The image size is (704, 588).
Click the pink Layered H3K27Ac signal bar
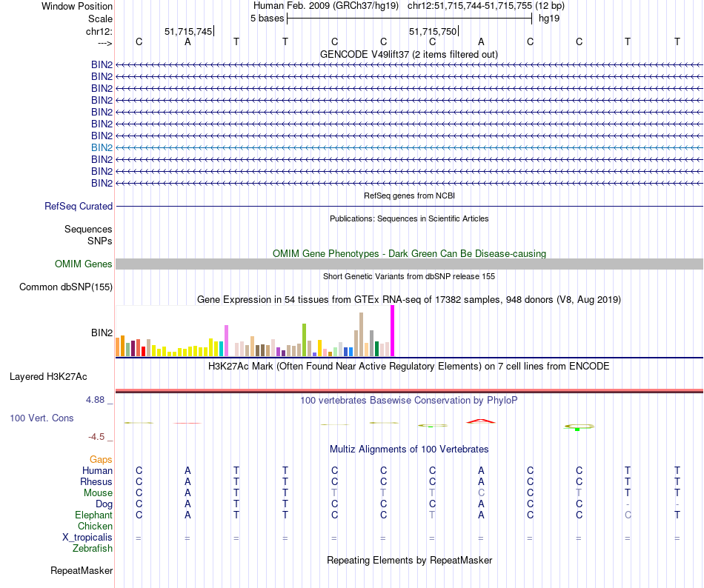coord(409,391)
